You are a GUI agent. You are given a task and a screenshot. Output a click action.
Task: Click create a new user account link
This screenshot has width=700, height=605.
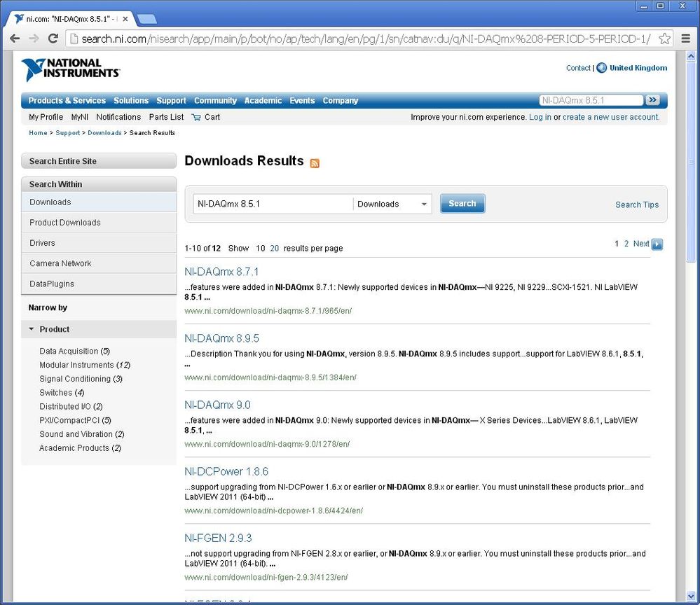coord(611,117)
